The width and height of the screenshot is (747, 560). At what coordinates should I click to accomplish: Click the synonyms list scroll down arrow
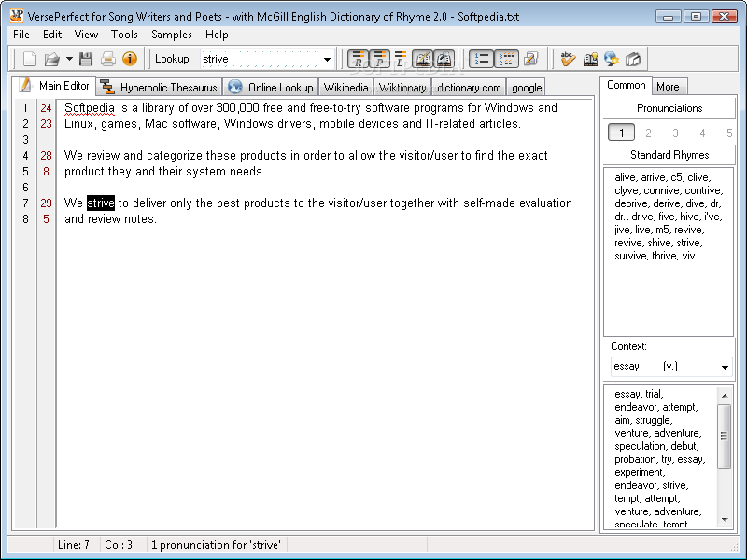(x=725, y=520)
